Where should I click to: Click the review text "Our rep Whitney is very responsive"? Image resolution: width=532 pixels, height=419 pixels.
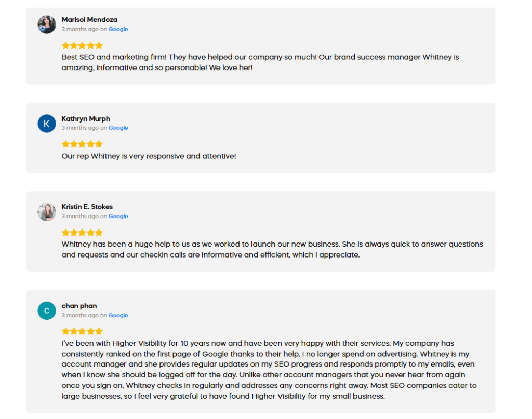tap(149, 156)
